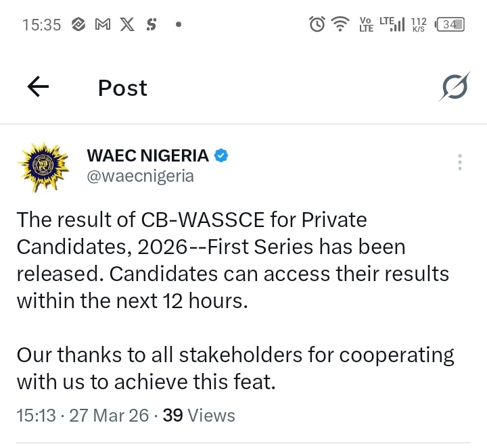Tap the 15:13 · 27 Mar 26 timestamp
Screen dimensions: 487x448
[x=83, y=415]
